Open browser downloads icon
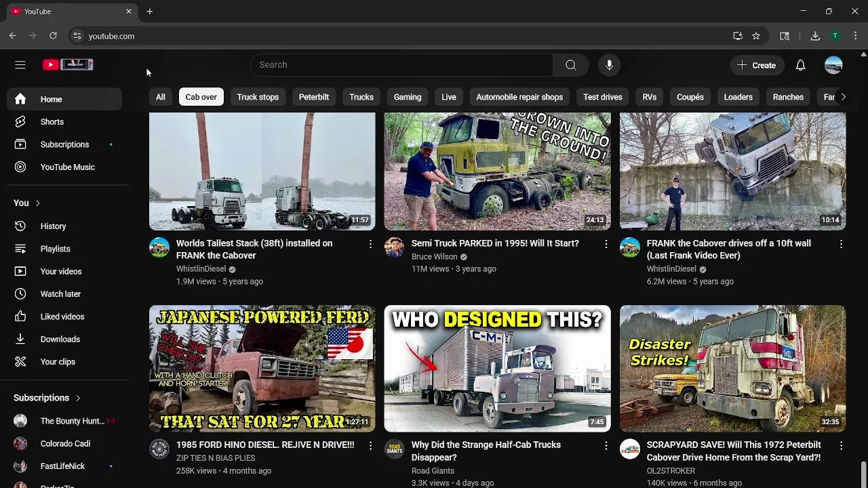Screen dimensions: 868x488 pos(815,36)
